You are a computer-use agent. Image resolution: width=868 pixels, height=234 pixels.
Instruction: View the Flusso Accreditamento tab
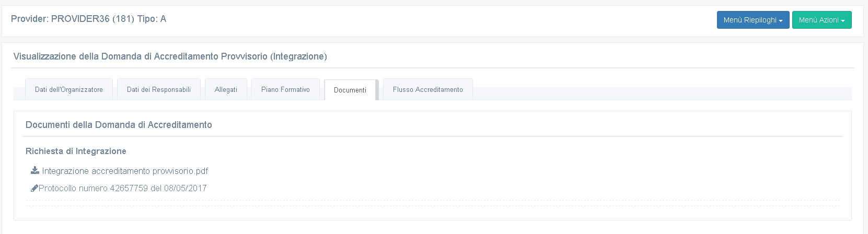tap(428, 89)
